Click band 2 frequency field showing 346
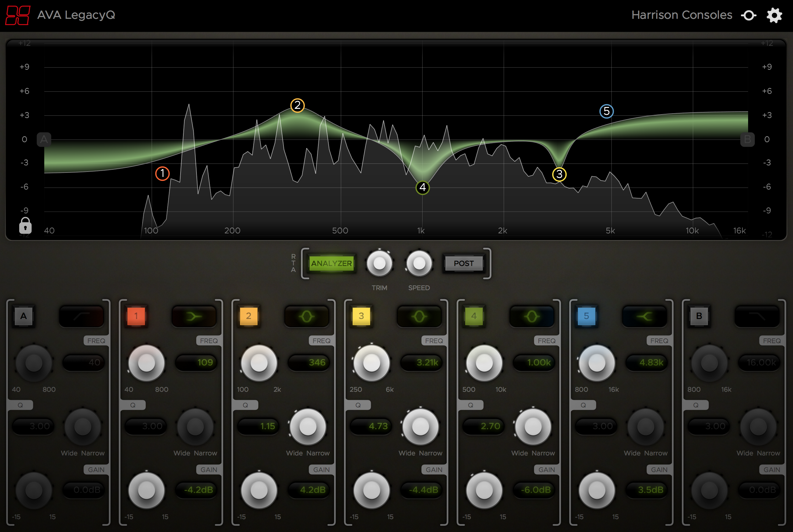793x532 pixels. 309,362
